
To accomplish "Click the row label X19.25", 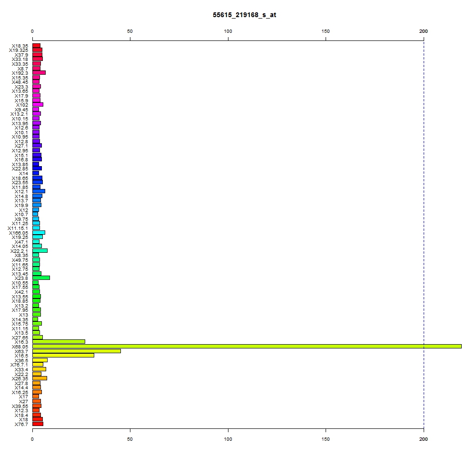I will 20,238.
